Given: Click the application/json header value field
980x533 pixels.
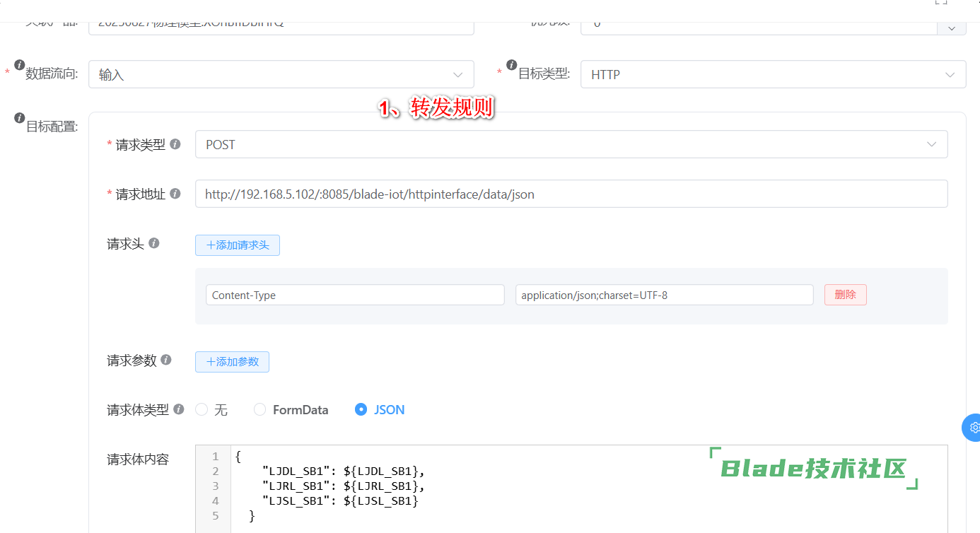Looking at the screenshot, I should point(664,295).
